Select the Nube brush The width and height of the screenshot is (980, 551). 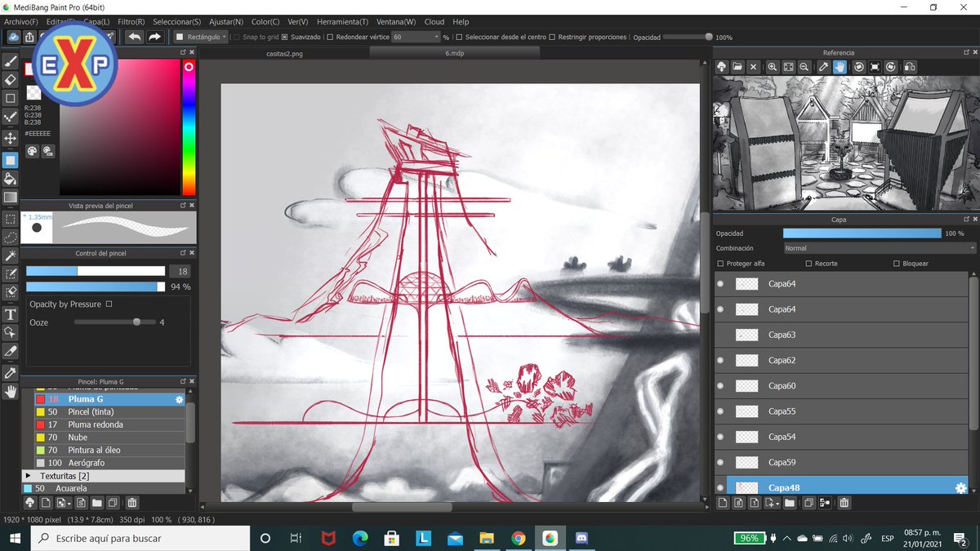109,438
